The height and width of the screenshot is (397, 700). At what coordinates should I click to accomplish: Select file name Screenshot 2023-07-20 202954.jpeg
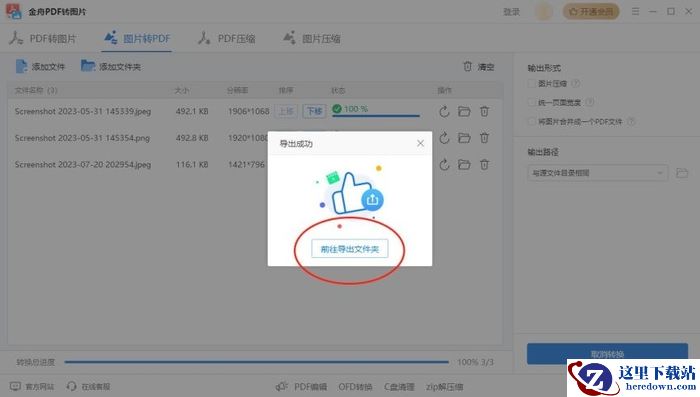pos(83,164)
